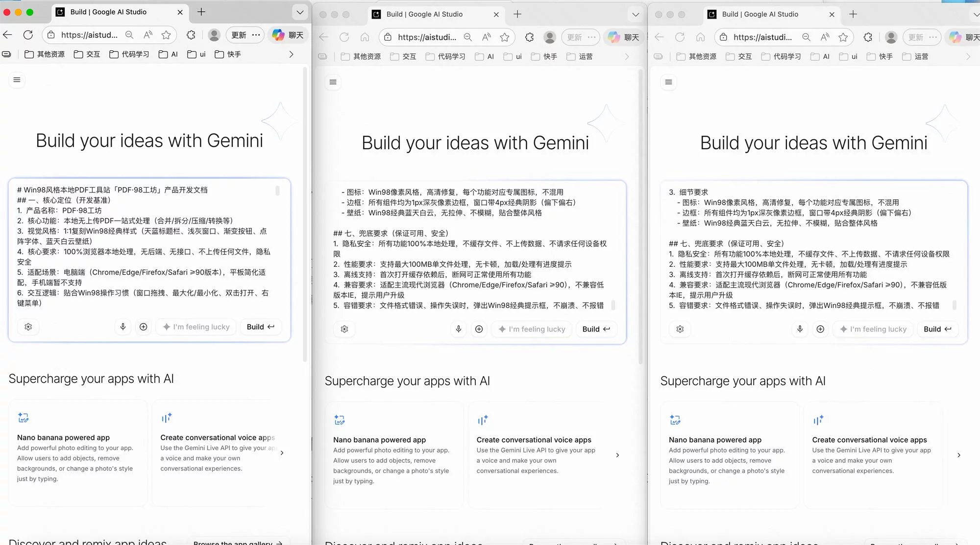Open the 快手 bookmarks folder
The width and height of the screenshot is (980, 545).
[x=227, y=54]
